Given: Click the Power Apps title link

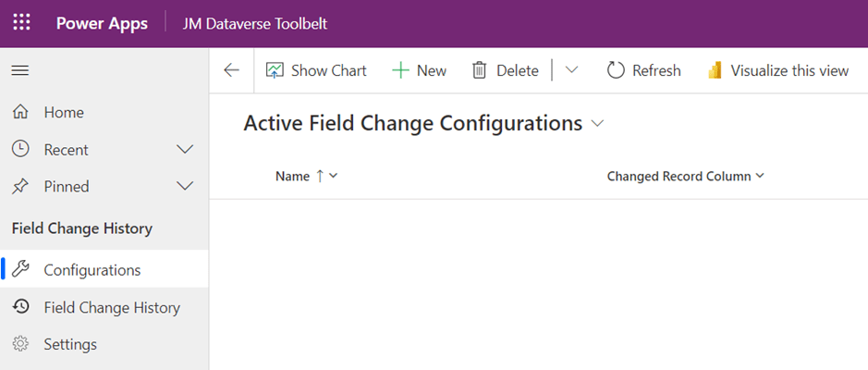Looking at the screenshot, I should click(x=102, y=24).
